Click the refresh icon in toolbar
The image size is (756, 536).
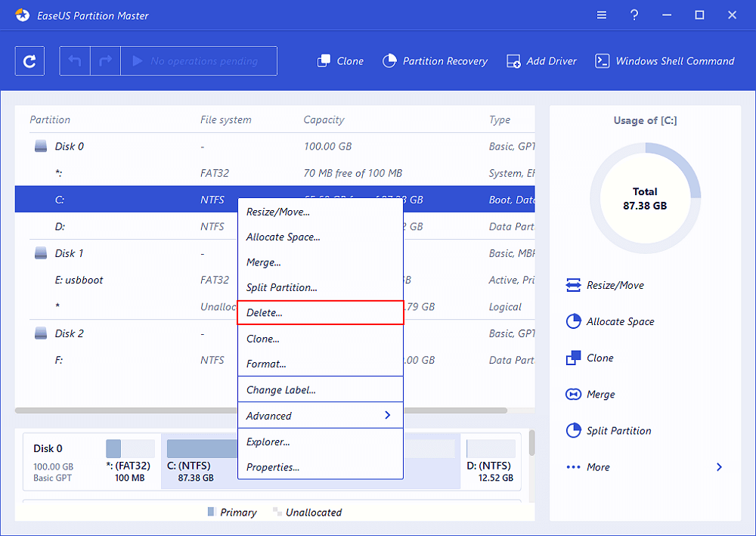tap(29, 61)
